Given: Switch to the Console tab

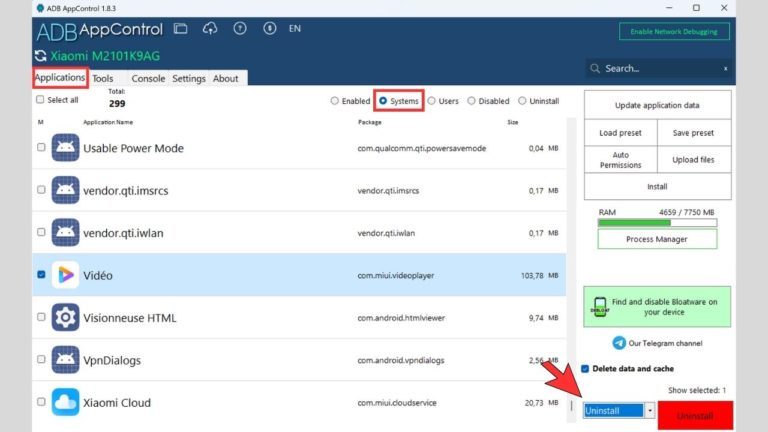Looking at the screenshot, I should click(148, 78).
